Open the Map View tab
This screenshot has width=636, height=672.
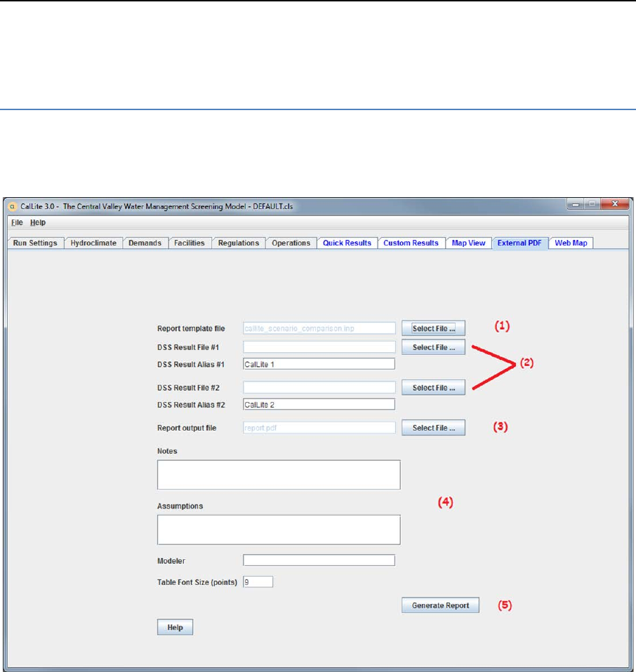pos(468,243)
